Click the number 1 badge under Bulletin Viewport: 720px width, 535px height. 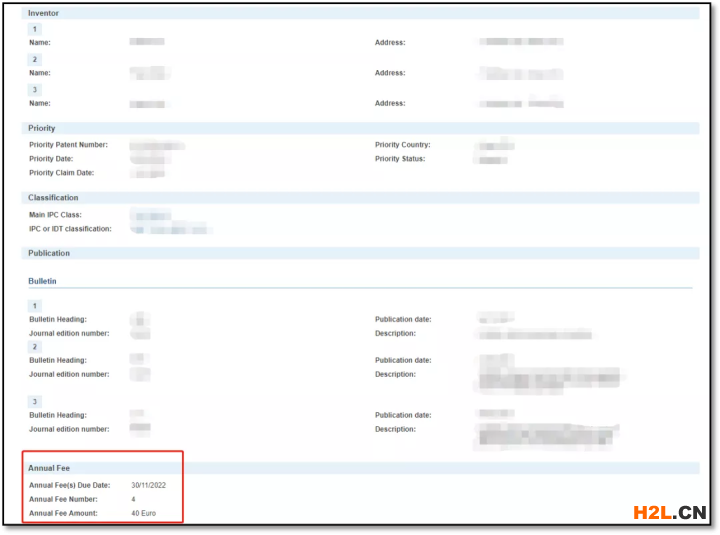coord(35,306)
